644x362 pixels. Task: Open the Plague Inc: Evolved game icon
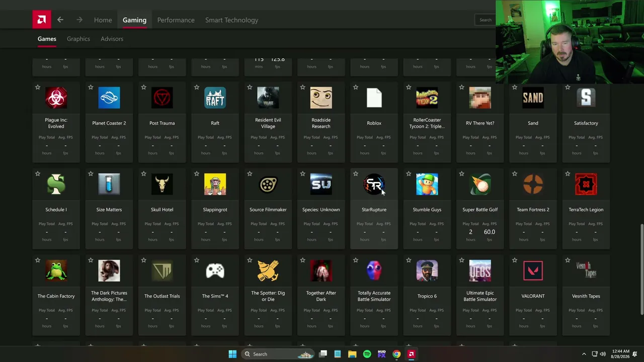(x=56, y=98)
